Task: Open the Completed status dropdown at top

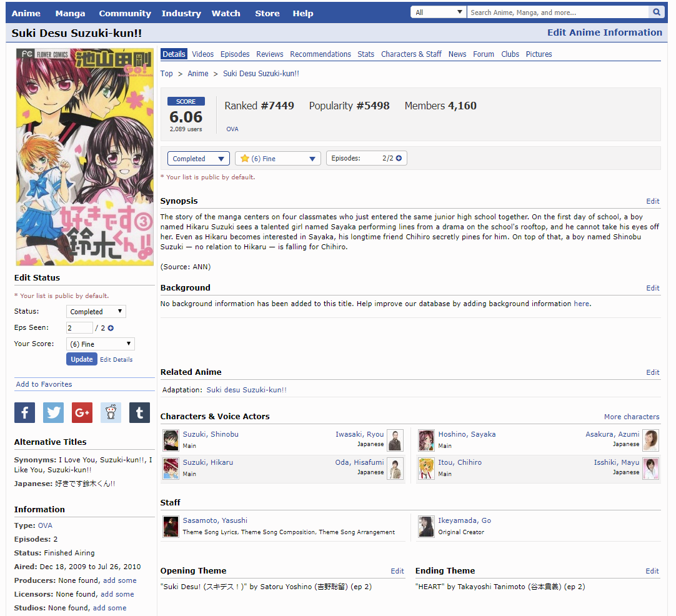Action: click(x=198, y=159)
